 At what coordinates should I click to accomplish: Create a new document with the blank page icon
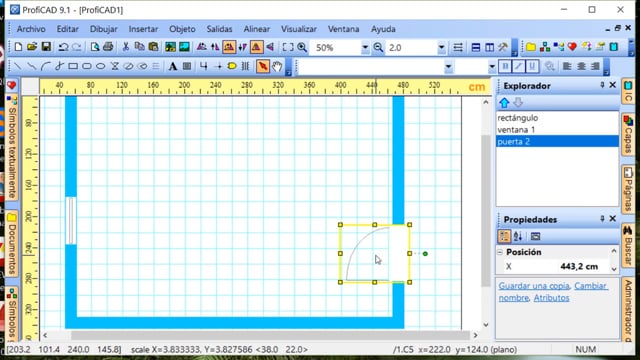(x=18, y=47)
